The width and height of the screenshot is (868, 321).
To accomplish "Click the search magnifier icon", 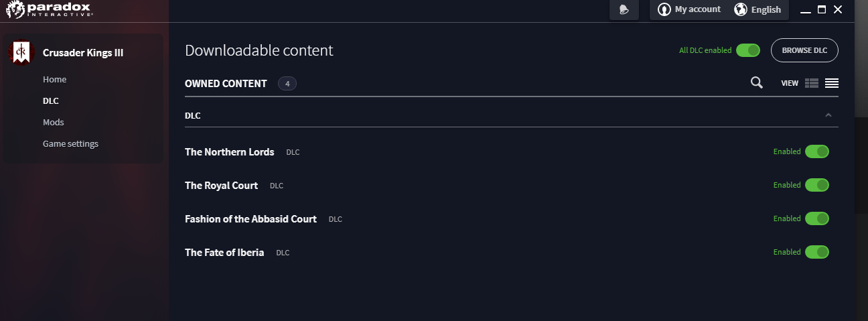I will tap(757, 83).
